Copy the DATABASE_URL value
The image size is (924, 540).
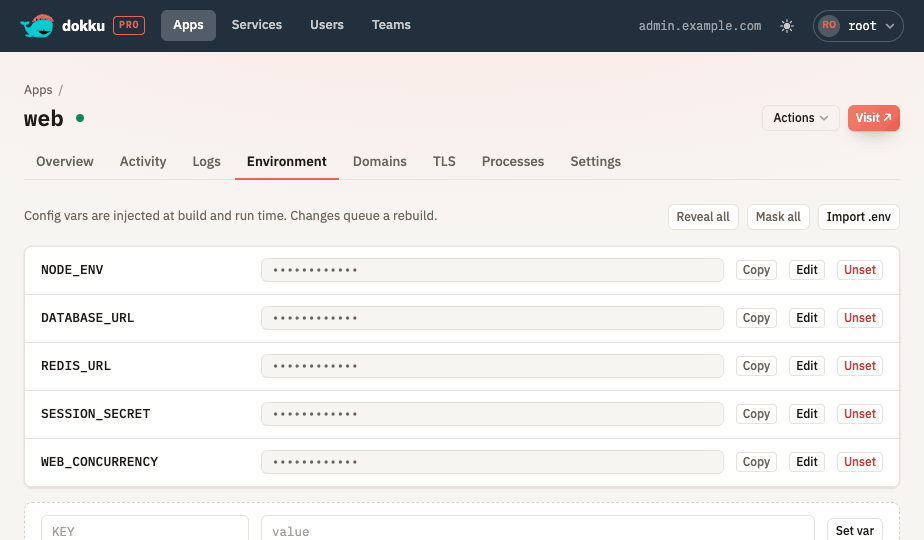[756, 318]
